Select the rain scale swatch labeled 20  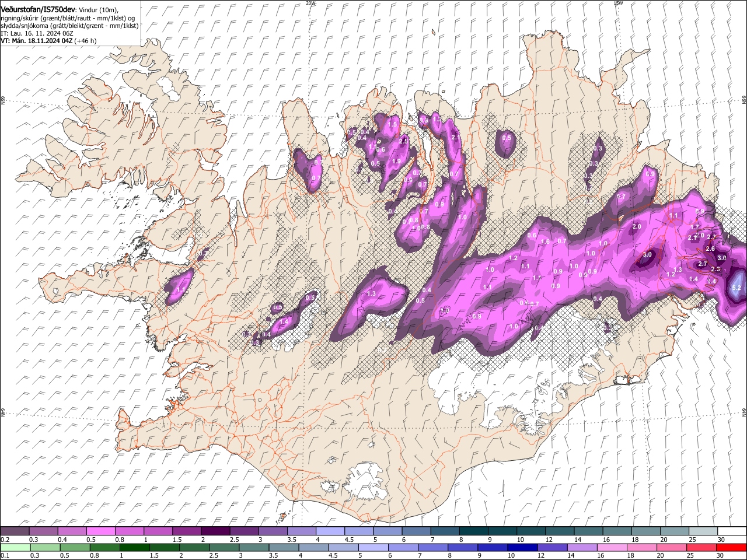pyautogui.click(x=672, y=547)
